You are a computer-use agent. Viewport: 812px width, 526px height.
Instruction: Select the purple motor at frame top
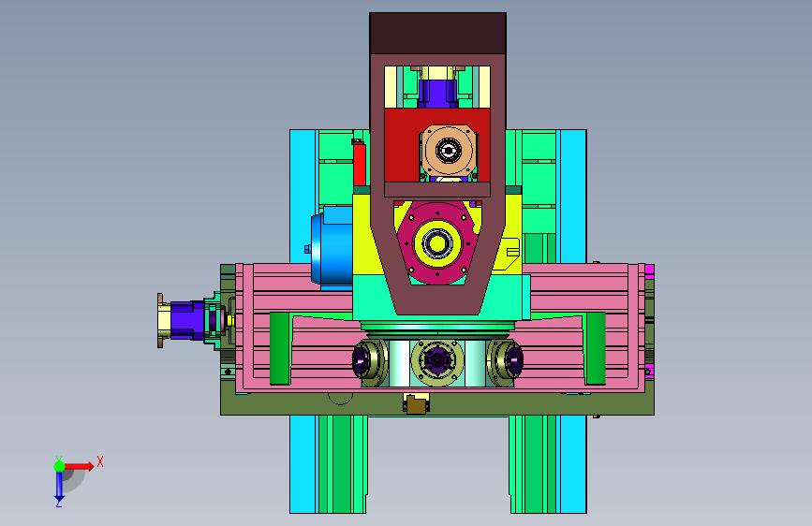(437, 94)
